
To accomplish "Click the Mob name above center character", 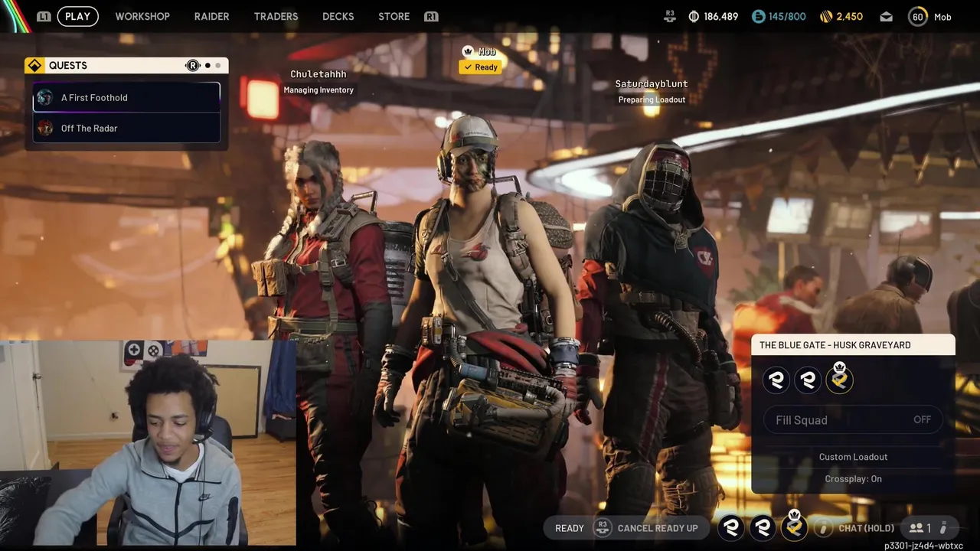I will (487, 51).
